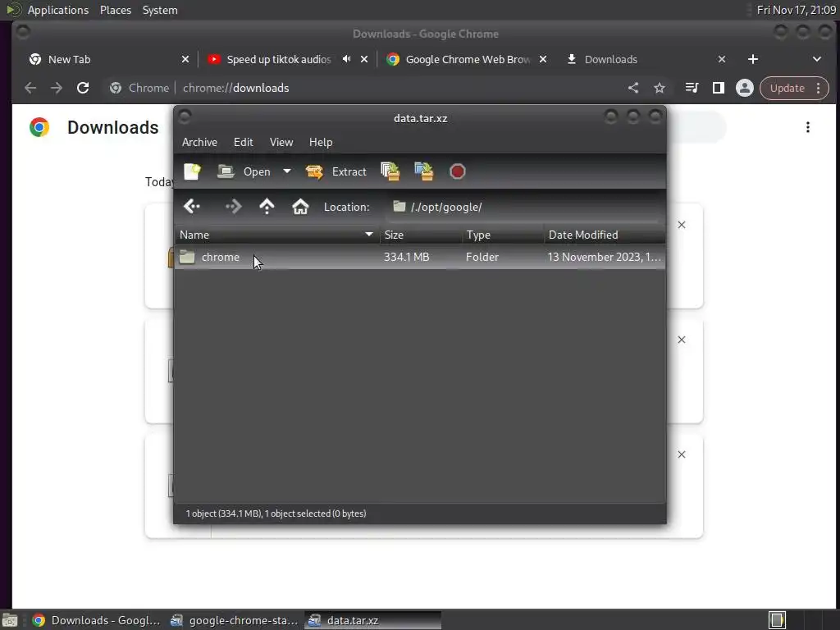840x630 pixels.
Task: Remove first download entry from list
Action: tap(682, 225)
